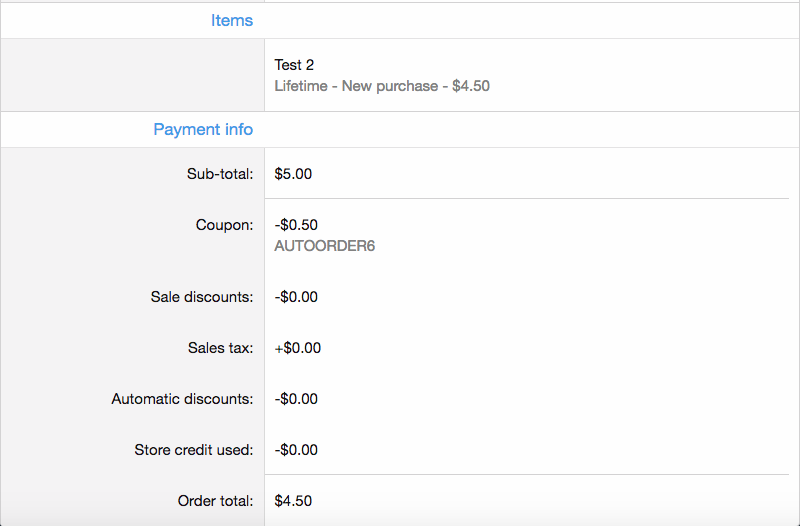Click the Items section header

[231, 20]
